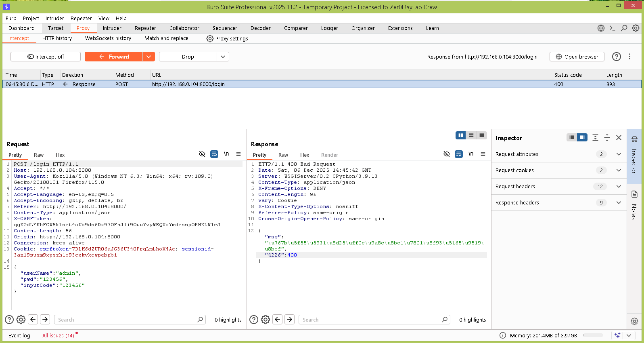The width and height of the screenshot is (644, 343).
Task: Open the Drop button dropdown arrow
Action: (223, 57)
